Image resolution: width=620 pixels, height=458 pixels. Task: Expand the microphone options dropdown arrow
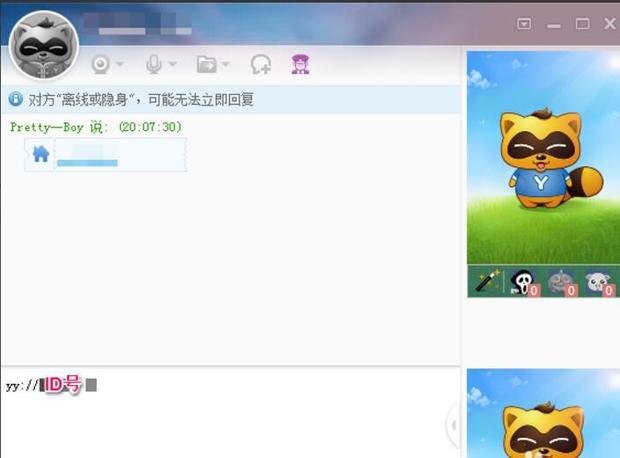(x=173, y=64)
